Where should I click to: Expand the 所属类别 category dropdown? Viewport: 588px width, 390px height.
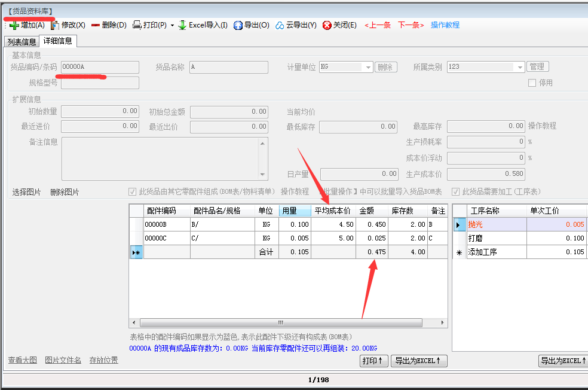pyautogui.click(x=519, y=68)
